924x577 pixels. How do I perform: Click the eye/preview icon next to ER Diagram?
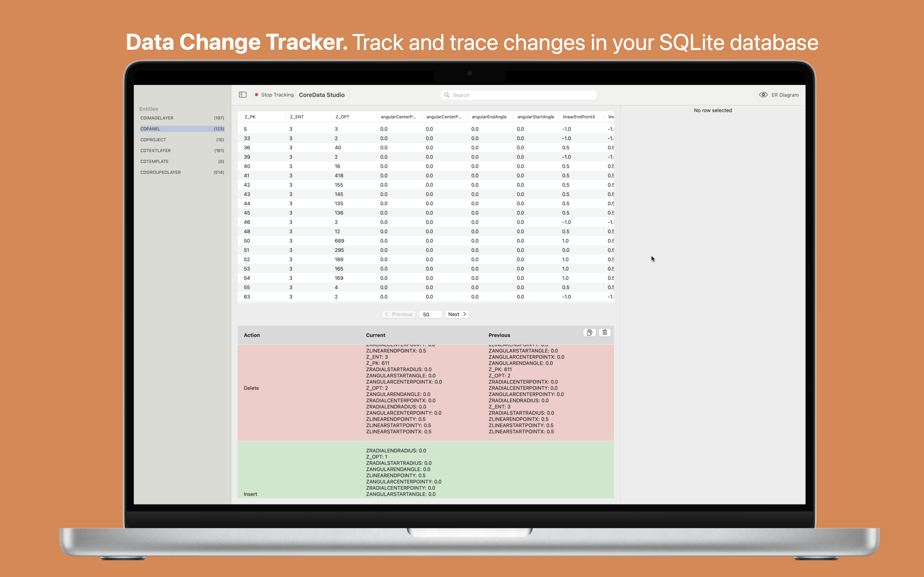click(763, 94)
